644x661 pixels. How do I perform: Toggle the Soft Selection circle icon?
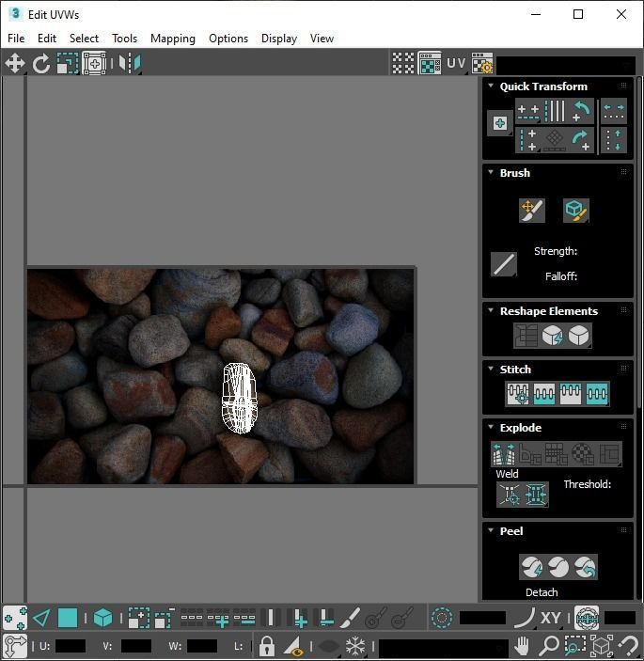point(442,618)
